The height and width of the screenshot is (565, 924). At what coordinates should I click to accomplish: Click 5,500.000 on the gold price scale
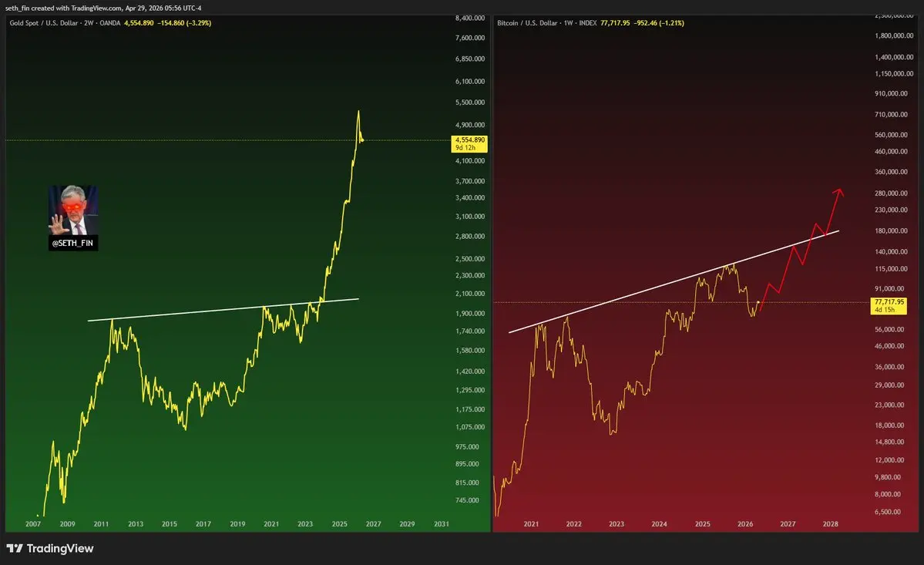(469, 103)
